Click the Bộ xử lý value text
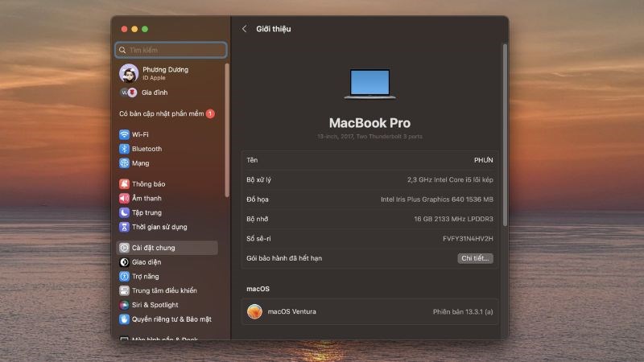This screenshot has width=644, height=362. pos(450,179)
